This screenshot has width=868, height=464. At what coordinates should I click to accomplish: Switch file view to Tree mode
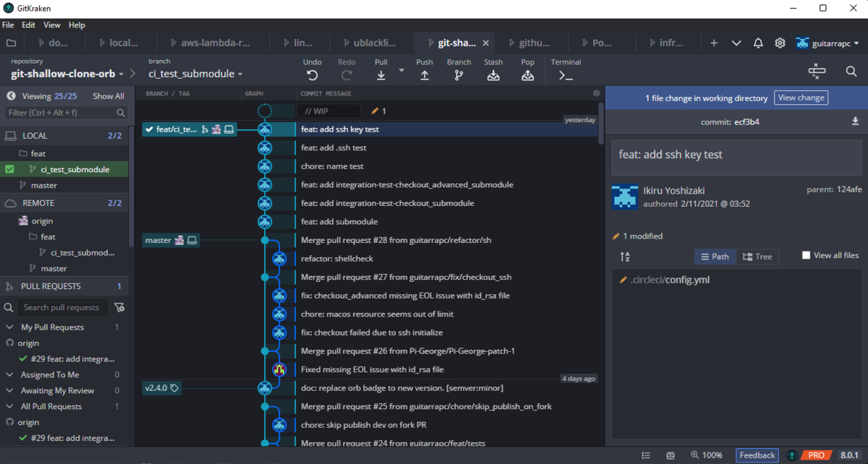tap(758, 256)
